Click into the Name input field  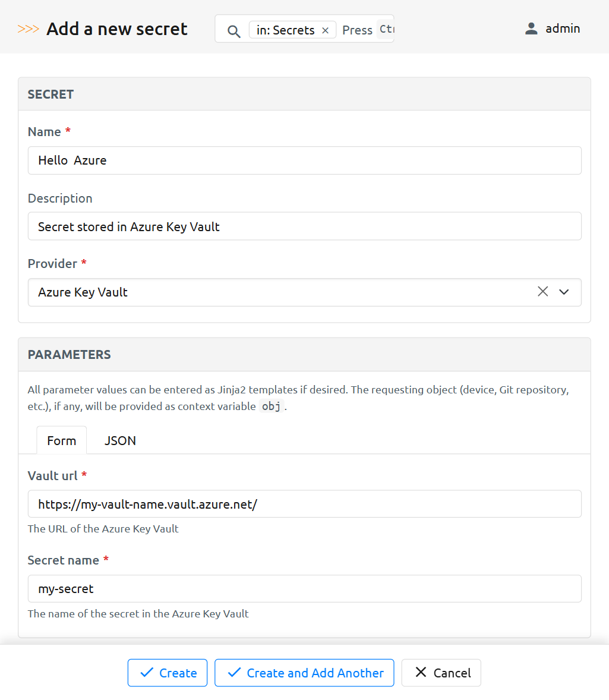304,160
